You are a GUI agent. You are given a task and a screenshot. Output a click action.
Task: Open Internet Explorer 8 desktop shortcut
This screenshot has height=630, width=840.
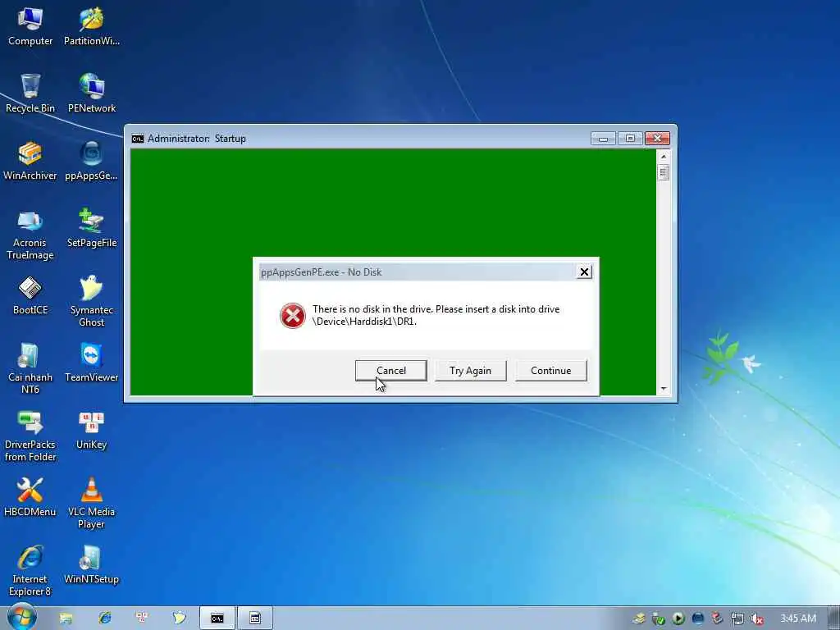coord(30,571)
